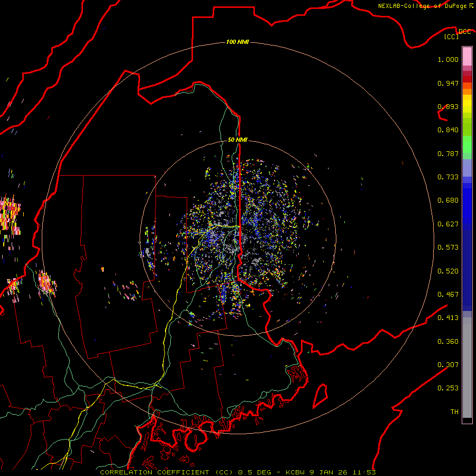Click the 0.360 scale value

tap(448, 342)
